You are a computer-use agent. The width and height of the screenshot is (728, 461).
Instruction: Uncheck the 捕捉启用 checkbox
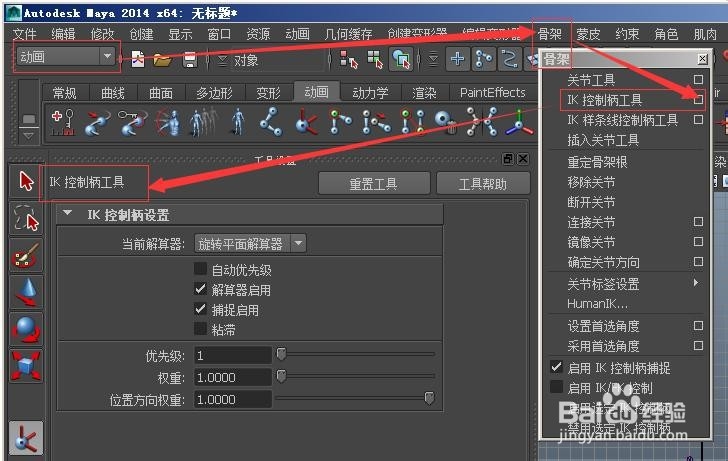[200, 309]
